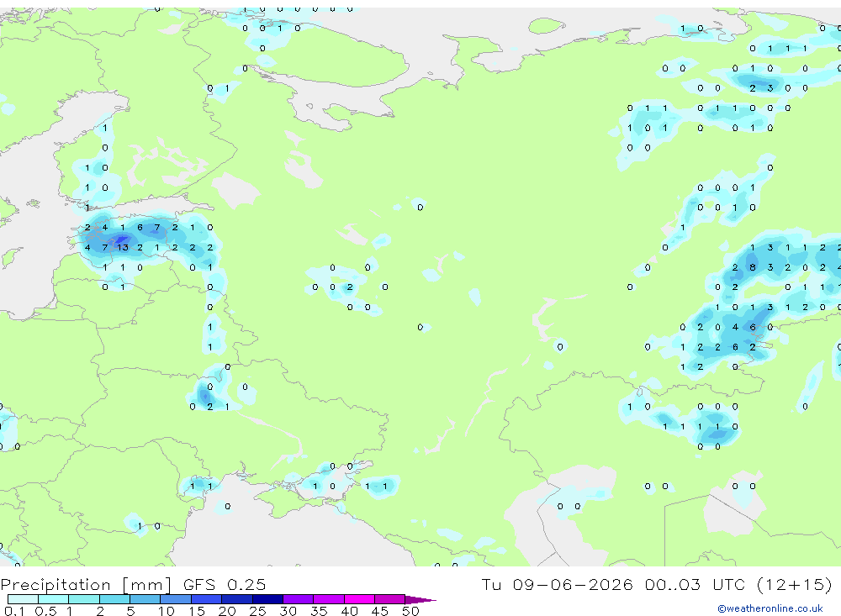Click legend swatch between 0.1 and 0.5
This screenshot has height=616, width=841.
[x=23, y=599]
